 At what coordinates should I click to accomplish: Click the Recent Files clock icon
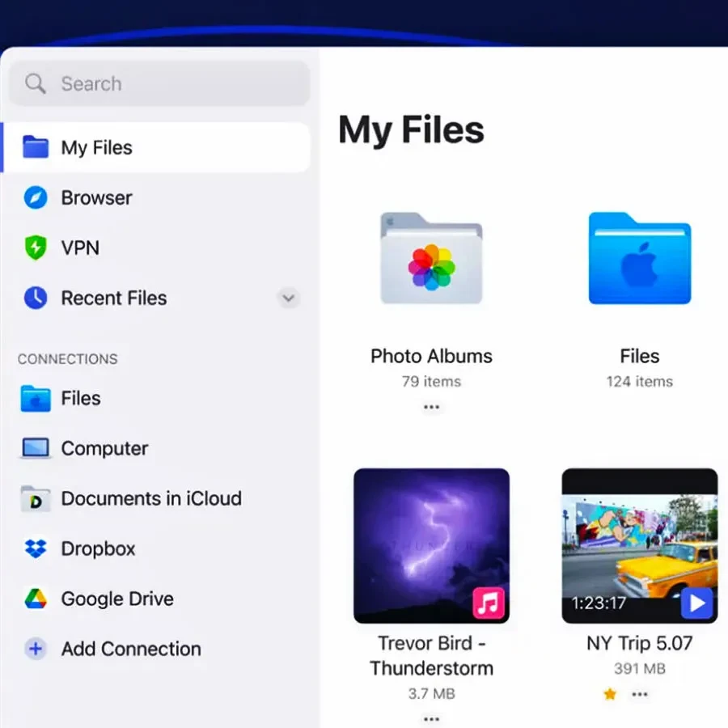point(36,298)
